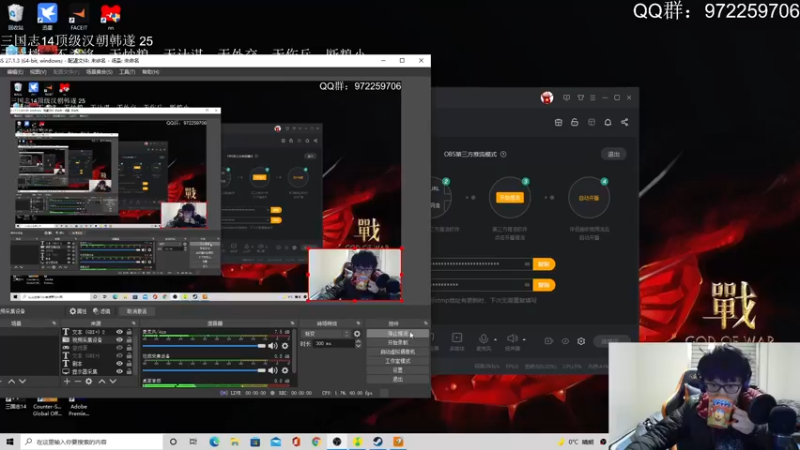The width and height of the screenshot is (800, 450).
Task: Move scene down in the scenes panel
Action: pos(22,381)
